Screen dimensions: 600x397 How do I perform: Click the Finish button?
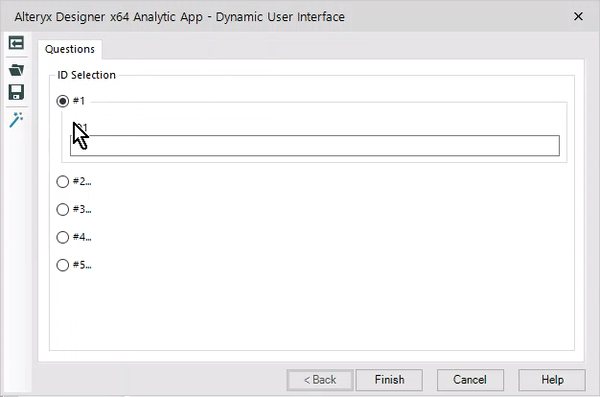tap(389, 380)
